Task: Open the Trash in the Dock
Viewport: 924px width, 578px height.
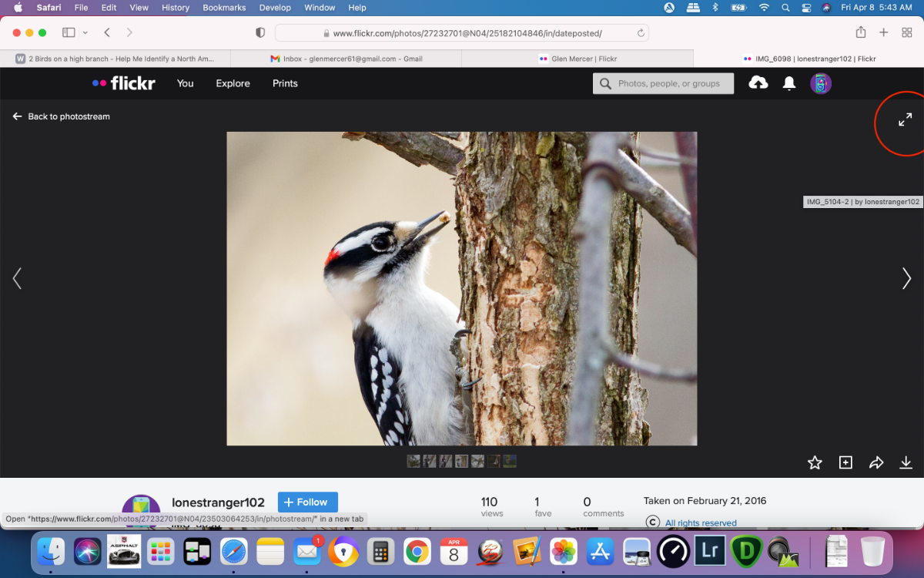Action: (x=872, y=552)
